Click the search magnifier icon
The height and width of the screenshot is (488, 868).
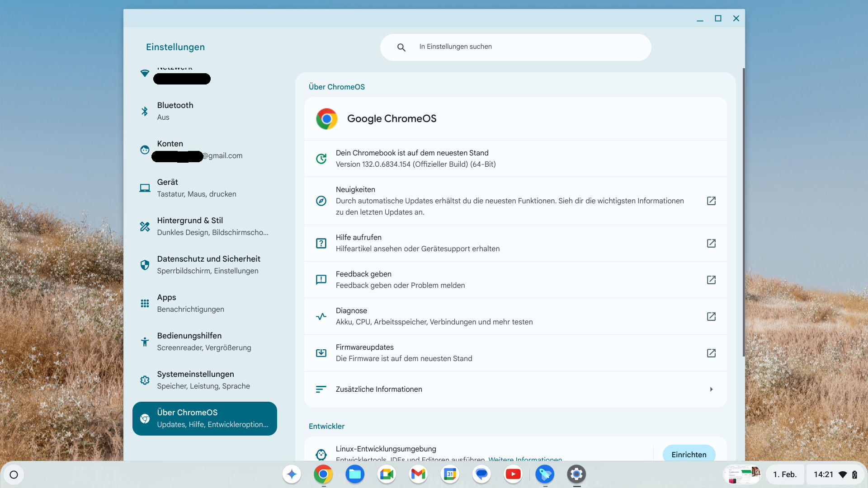[x=401, y=47]
